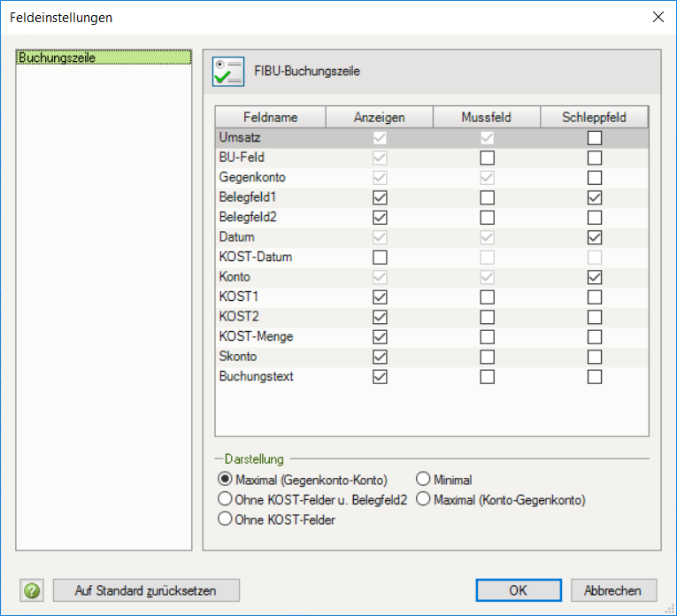677x616 pixels.
Task: Toggle Schleppfeld checkbox for Umsatz
Action: (595, 138)
